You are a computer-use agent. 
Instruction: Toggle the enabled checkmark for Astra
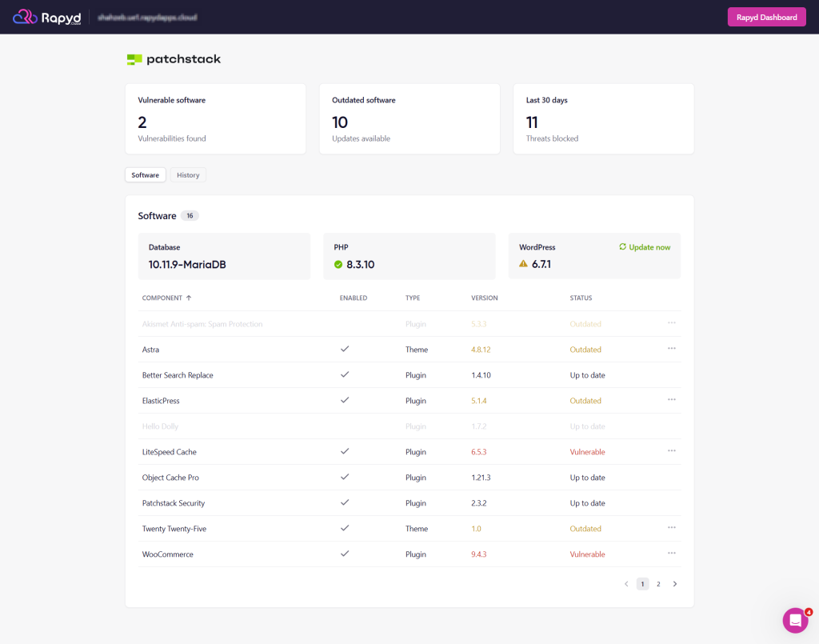click(x=345, y=349)
